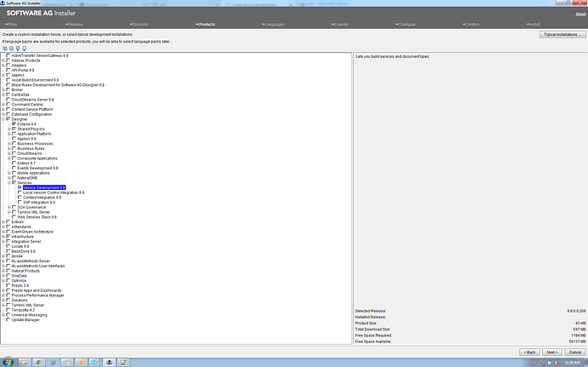The width and height of the screenshot is (588, 367).
Task: Click the Next button
Action: (552, 352)
